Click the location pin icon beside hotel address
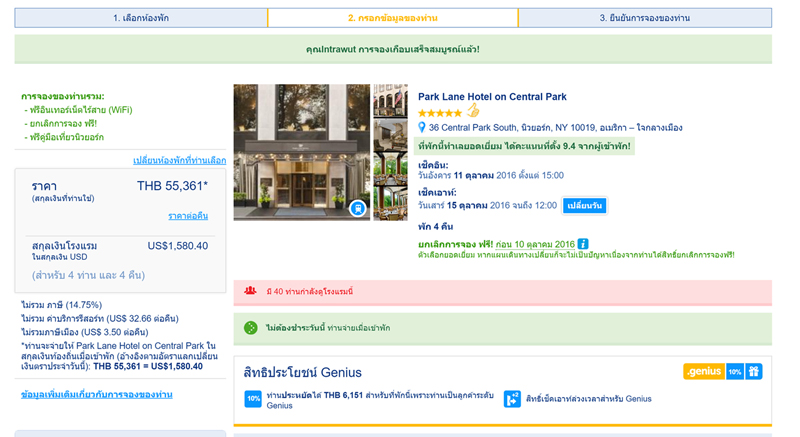The height and width of the screenshot is (437, 800). pos(423,128)
